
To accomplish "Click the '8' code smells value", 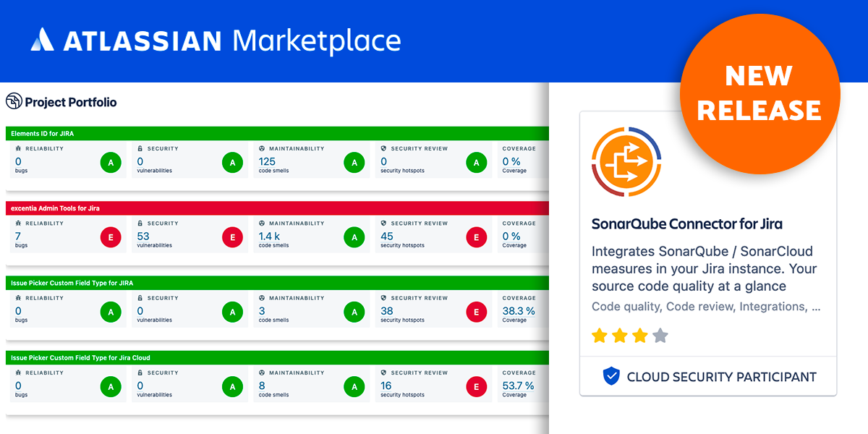I will point(262,386).
